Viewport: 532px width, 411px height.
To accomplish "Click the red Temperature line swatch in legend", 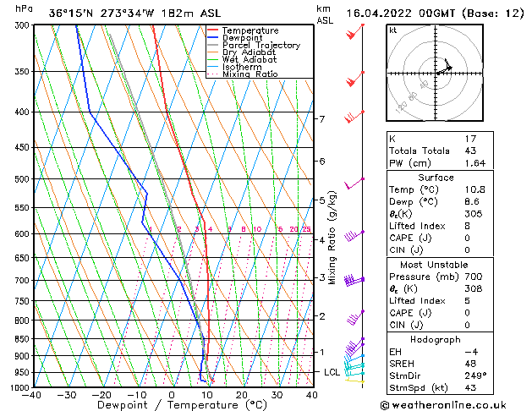I will tap(213, 30).
